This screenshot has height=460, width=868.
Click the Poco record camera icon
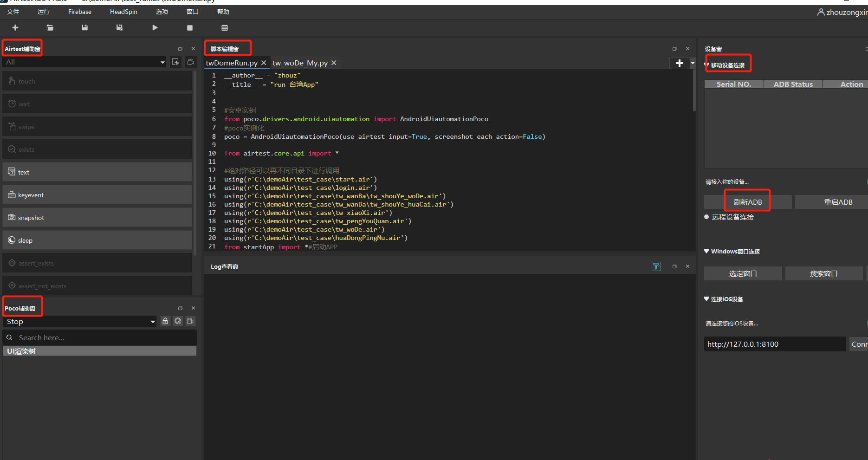190,321
